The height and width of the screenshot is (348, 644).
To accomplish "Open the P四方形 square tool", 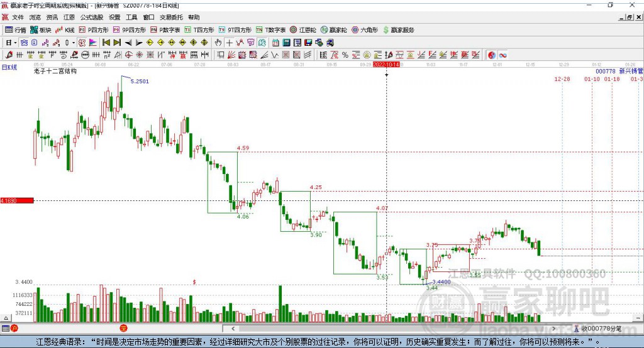I will tap(94, 30).
